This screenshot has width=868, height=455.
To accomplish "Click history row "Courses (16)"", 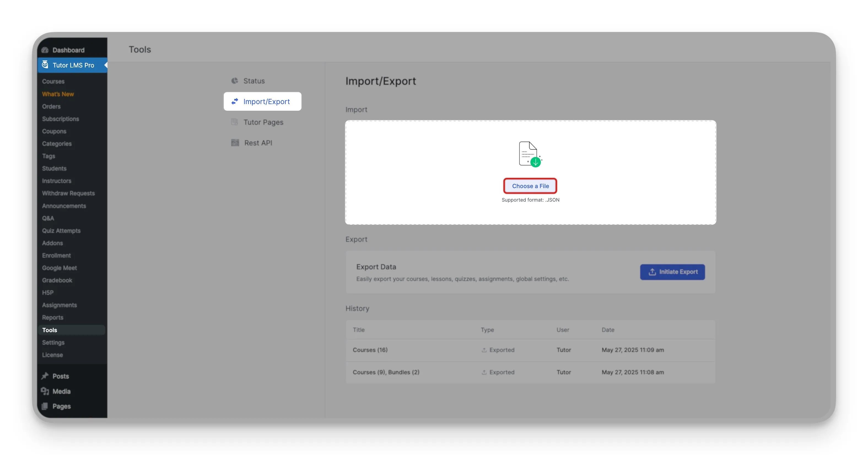I will (x=530, y=350).
